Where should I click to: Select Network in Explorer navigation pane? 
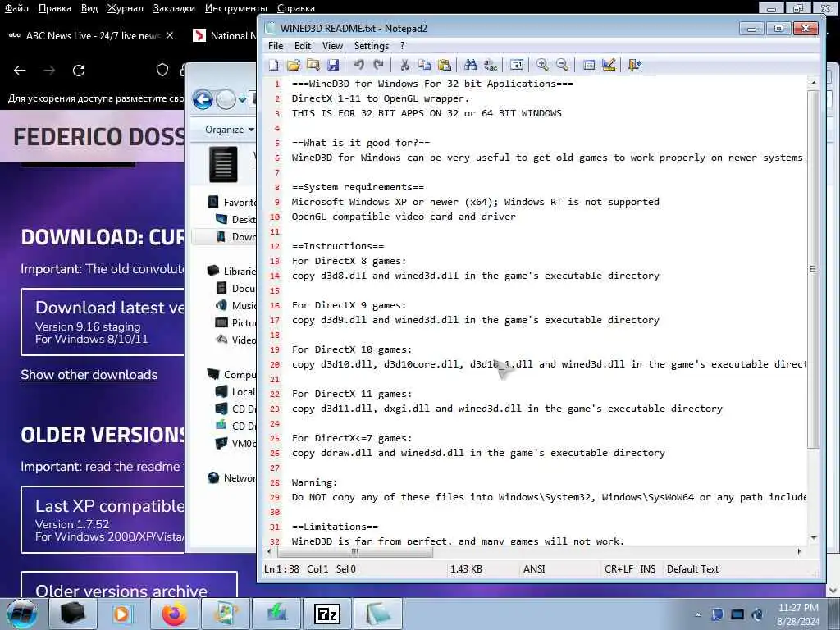[232, 478]
